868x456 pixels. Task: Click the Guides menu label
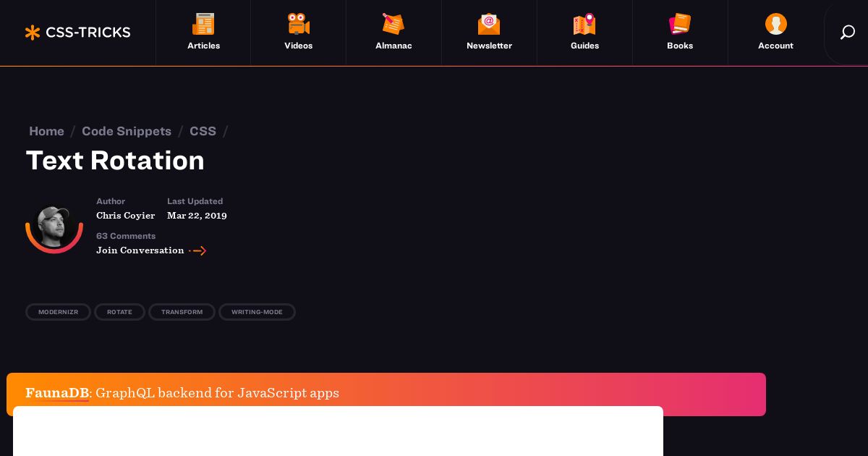point(584,46)
